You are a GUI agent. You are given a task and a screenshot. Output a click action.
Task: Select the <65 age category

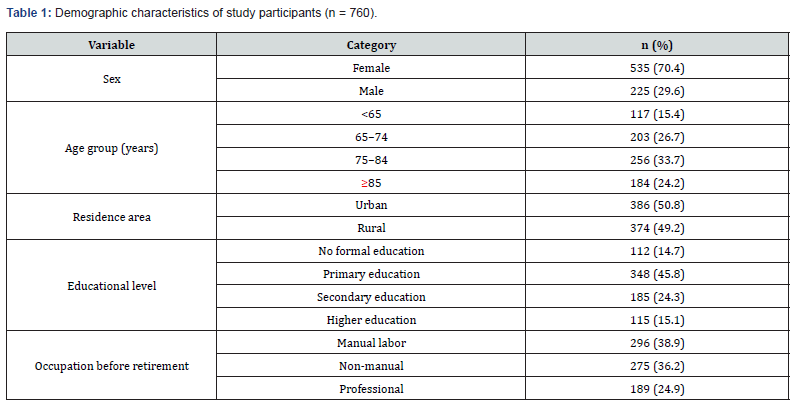click(x=371, y=114)
